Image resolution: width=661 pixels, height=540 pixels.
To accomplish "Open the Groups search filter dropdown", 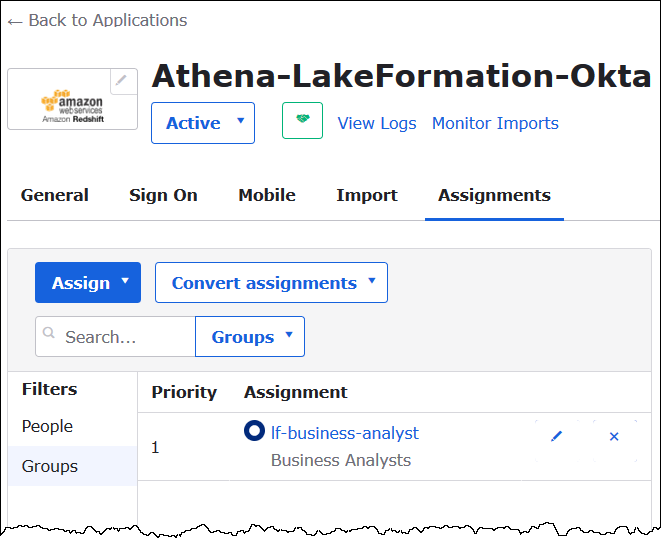I will click(x=250, y=337).
